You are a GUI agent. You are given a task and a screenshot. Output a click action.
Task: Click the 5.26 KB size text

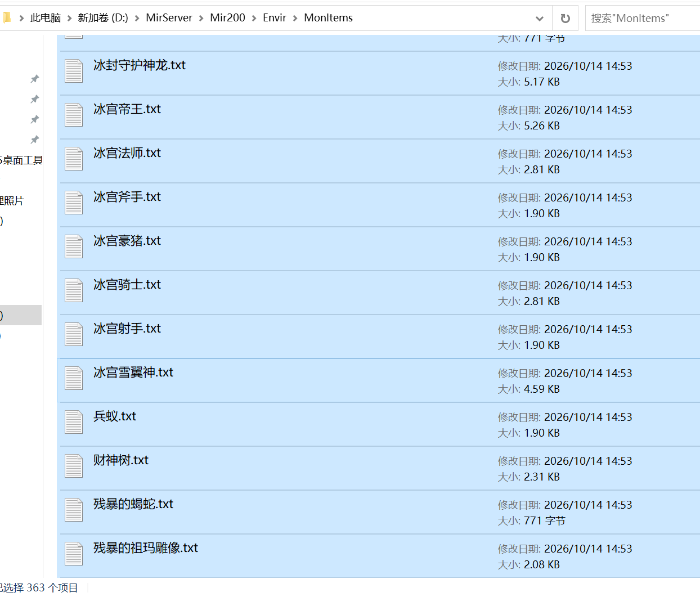tap(542, 126)
